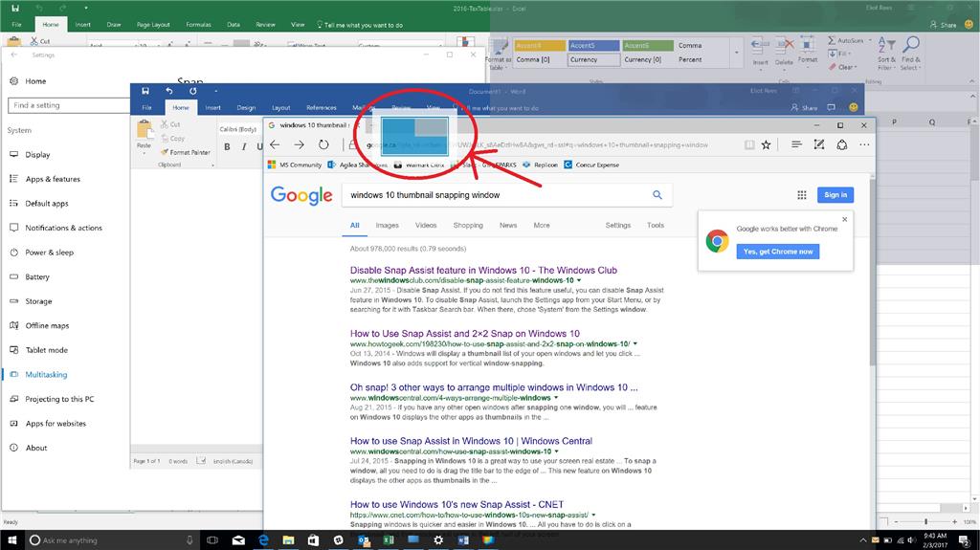Open Excel Formulas tab

click(198, 25)
